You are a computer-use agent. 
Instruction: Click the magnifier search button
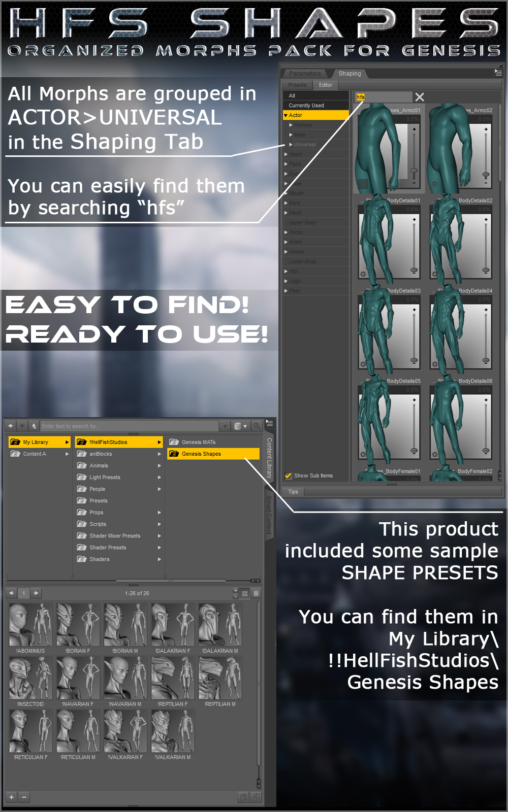coord(257,426)
